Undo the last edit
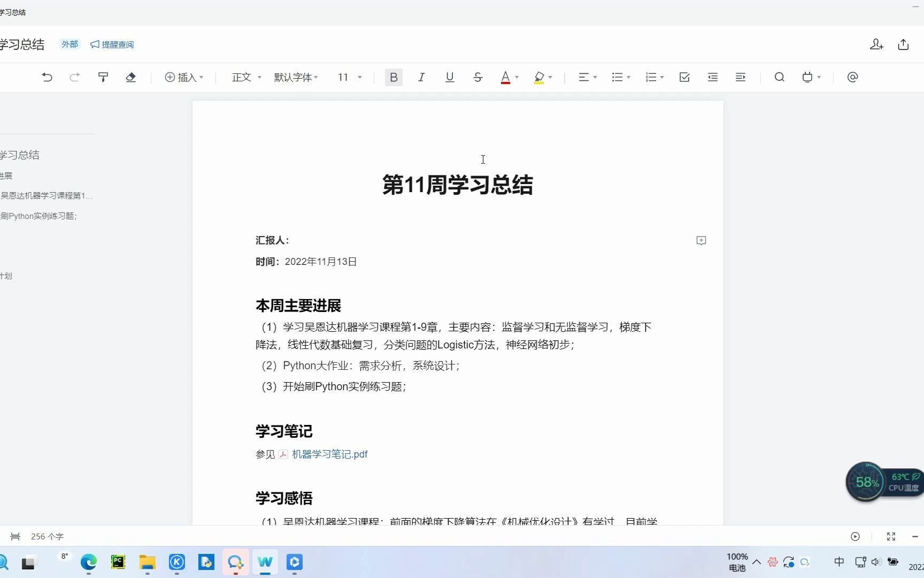 47,77
